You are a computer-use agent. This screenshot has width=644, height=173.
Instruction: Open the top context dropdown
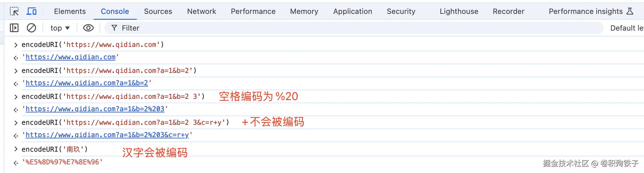click(60, 28)
